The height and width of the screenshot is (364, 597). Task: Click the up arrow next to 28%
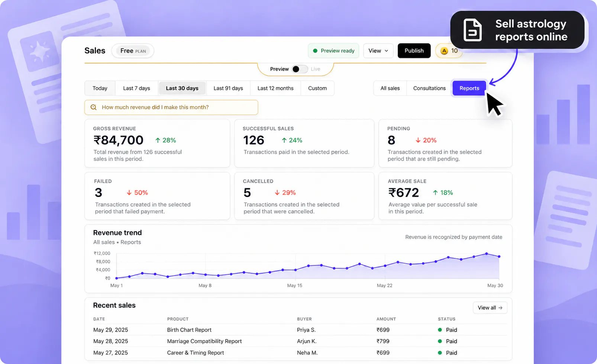pos(158,140)
